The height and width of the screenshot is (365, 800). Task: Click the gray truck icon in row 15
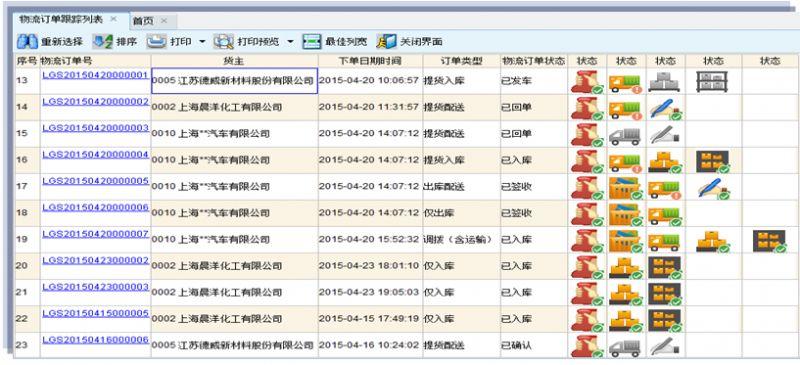tap(624, 136)
